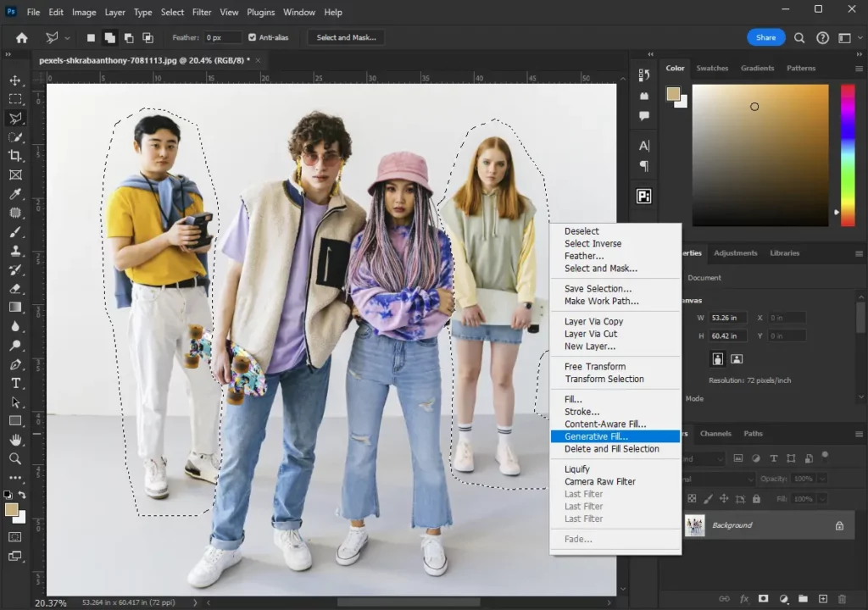Image resolution: width=868 pixels, height=610 pixels.
Task: Open the Filter menu
Action: click(x=202, y=13)
